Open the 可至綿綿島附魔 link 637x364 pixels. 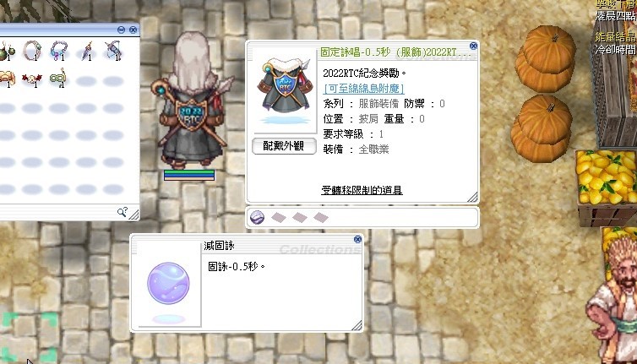[364, 88]
